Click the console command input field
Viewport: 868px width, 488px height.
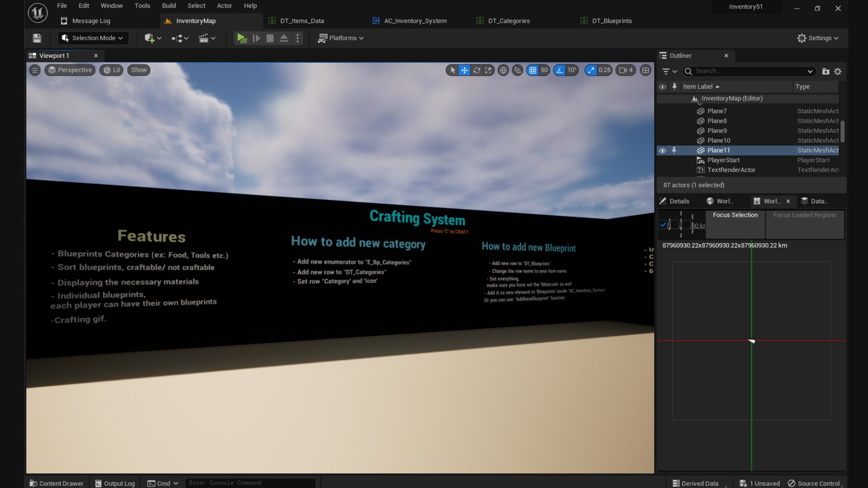click(x=250, y=483)
